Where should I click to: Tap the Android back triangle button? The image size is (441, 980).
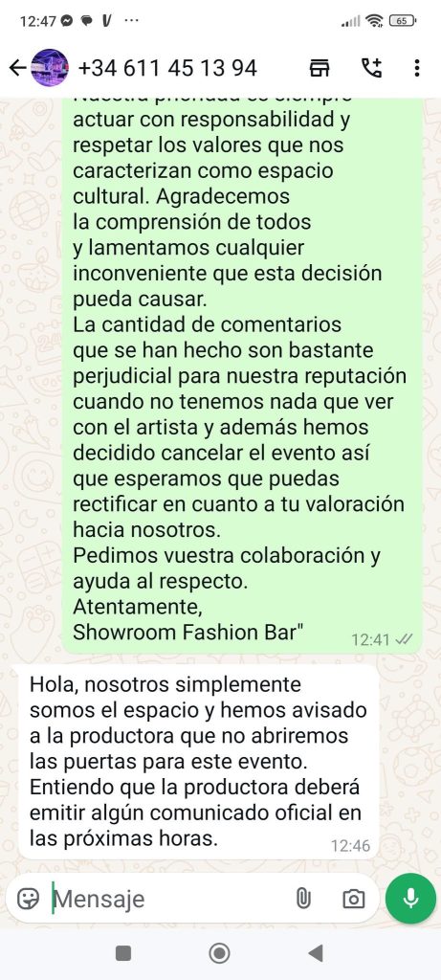(316, 953)
